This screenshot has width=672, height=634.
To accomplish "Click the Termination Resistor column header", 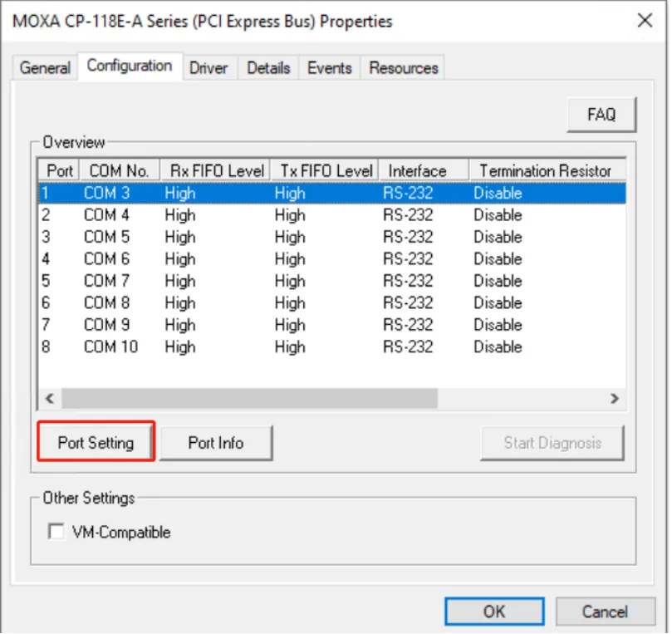I will (545, 171).
